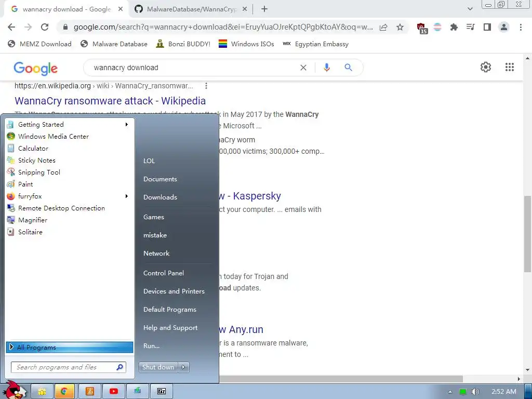This screenshot has height=399, width=532.
Task: Click the Shut down button
Action: pyautogui.click(x=158, y=367)
